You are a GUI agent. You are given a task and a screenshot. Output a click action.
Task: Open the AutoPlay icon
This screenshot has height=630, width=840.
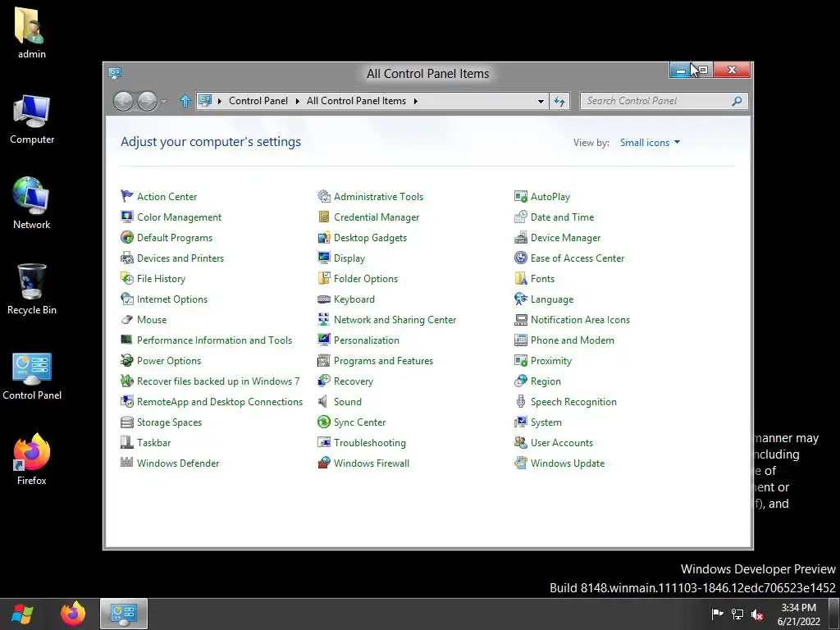[521, 197]
